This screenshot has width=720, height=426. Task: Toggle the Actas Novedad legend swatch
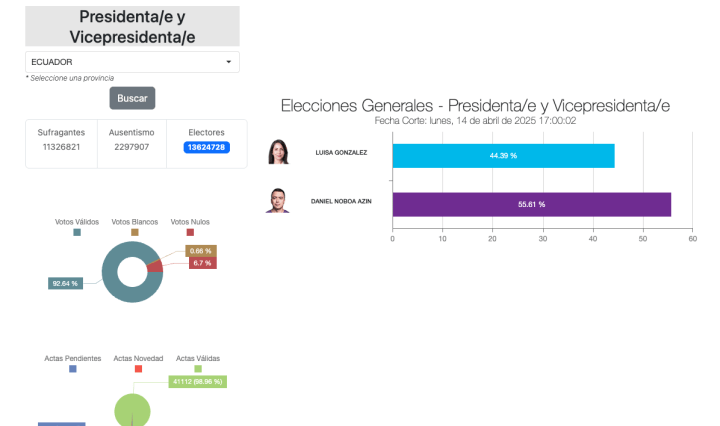137,368
